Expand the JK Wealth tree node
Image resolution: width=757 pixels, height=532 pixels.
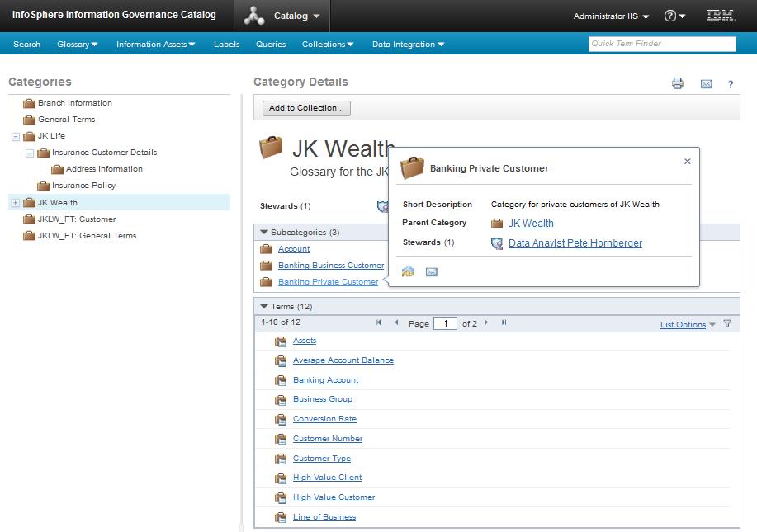[x=16, y=203]
